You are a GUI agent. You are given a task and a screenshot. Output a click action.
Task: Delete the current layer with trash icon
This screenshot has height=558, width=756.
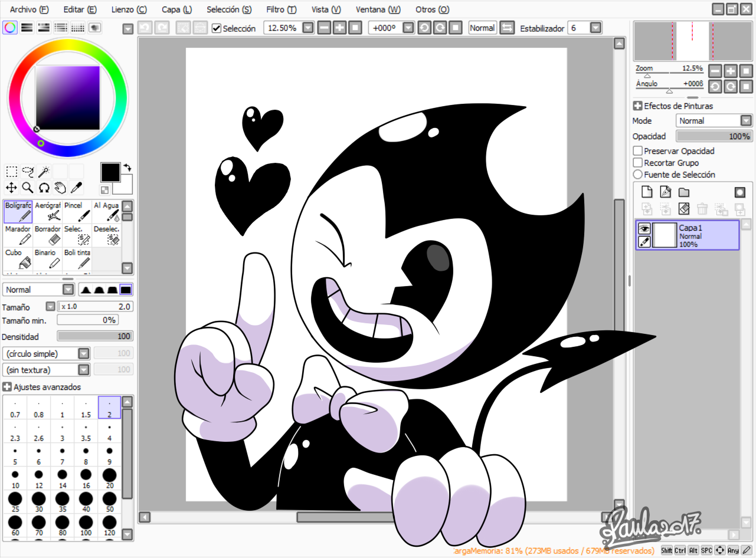click(702, 208)
